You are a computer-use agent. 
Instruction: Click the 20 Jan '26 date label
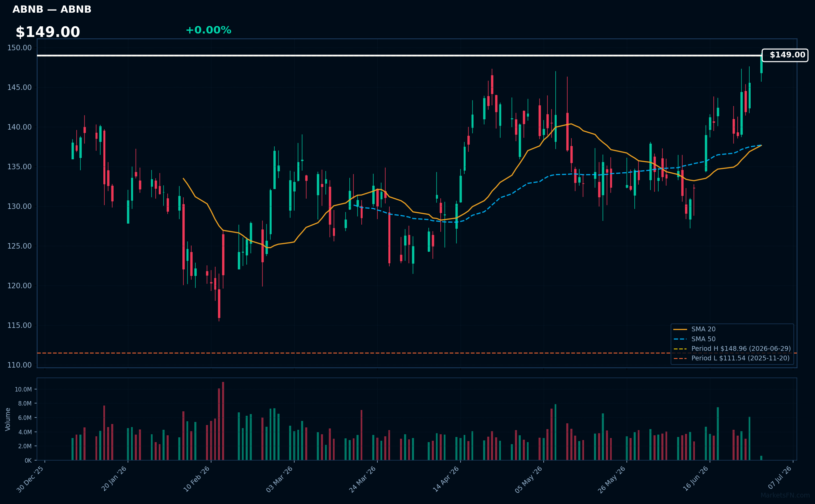tap(114, 479)
